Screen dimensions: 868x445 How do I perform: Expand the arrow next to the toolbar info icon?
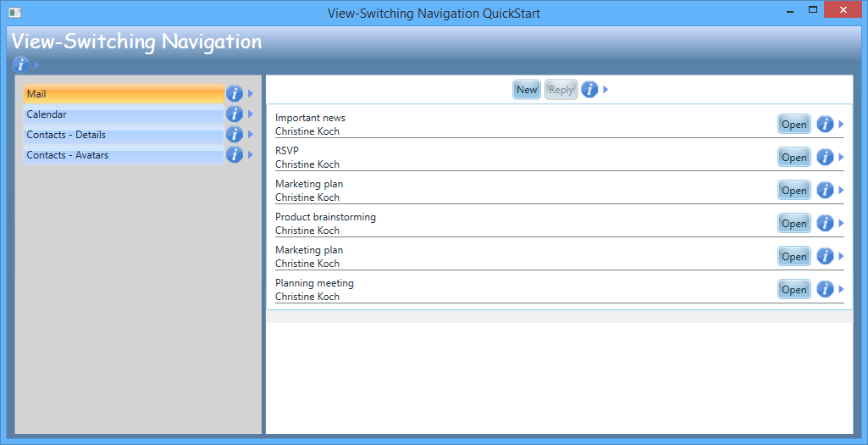pos(605,89)
